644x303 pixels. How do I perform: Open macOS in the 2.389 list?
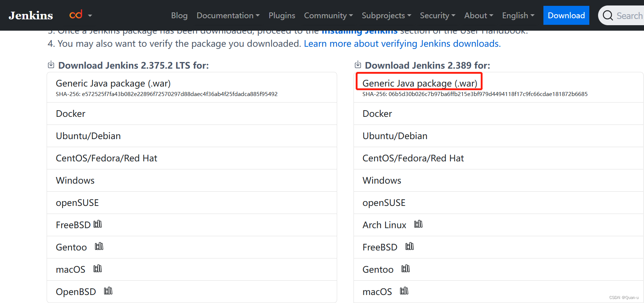[x=377, y=292]
